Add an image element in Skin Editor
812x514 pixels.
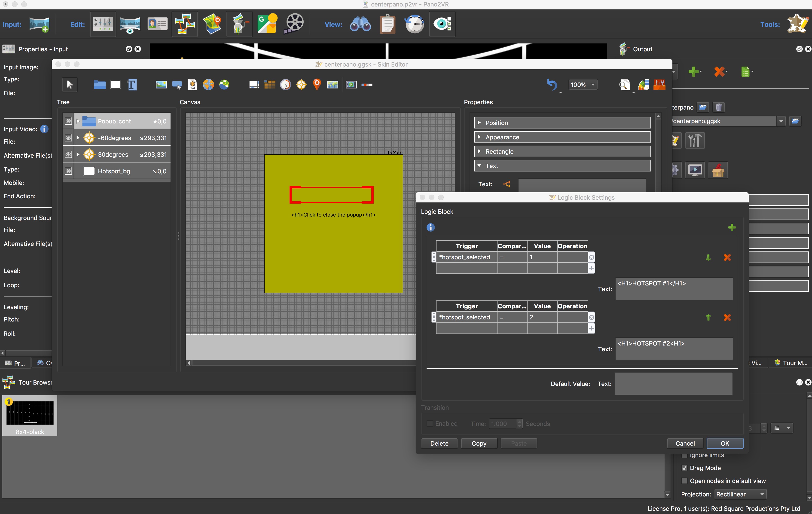pyautogui.click(x=161, y=85)
